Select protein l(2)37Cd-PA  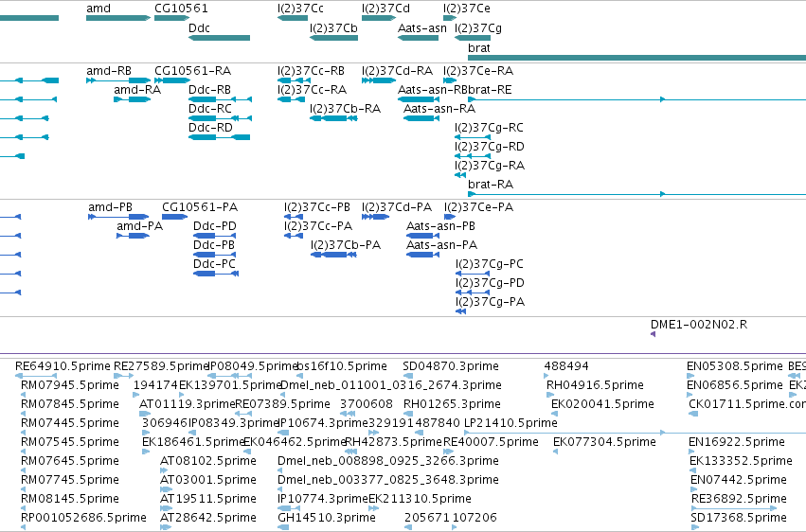[x=375, y=217]
